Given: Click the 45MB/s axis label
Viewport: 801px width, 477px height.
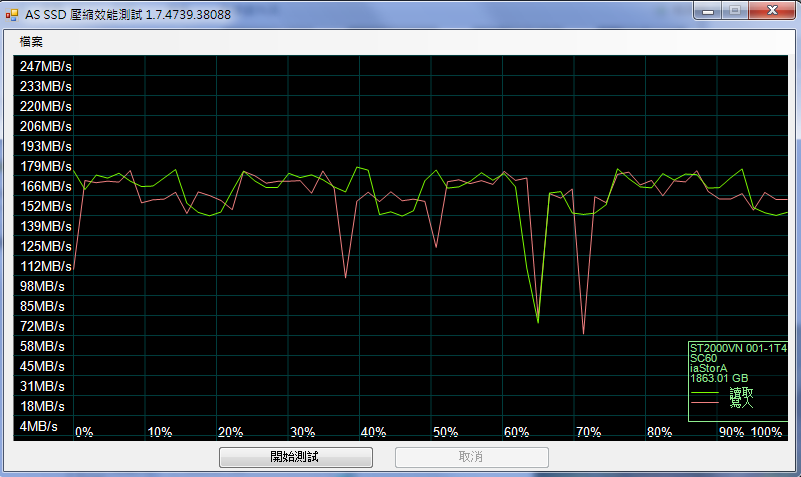Looking at the screenshot, I should click(x=42, y=366).
